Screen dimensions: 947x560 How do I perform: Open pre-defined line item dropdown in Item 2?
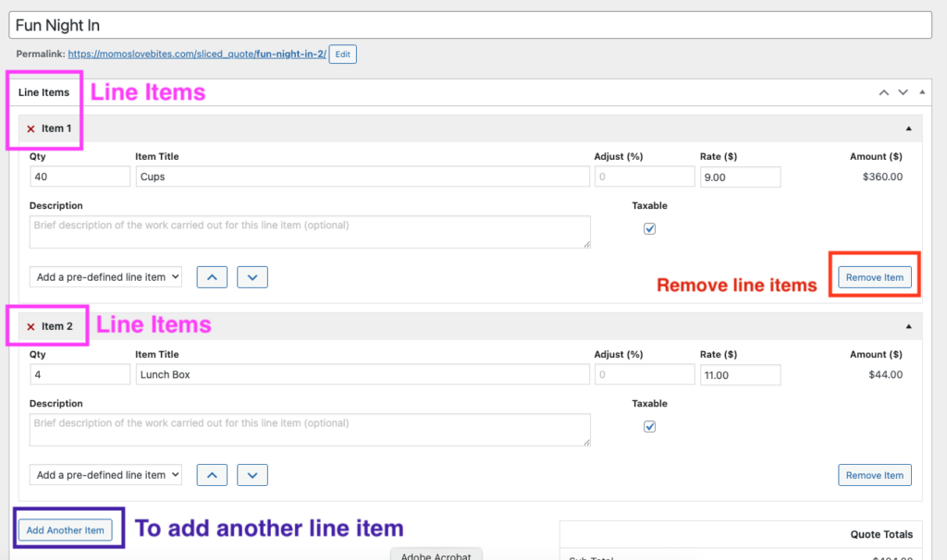click(105, 475)
